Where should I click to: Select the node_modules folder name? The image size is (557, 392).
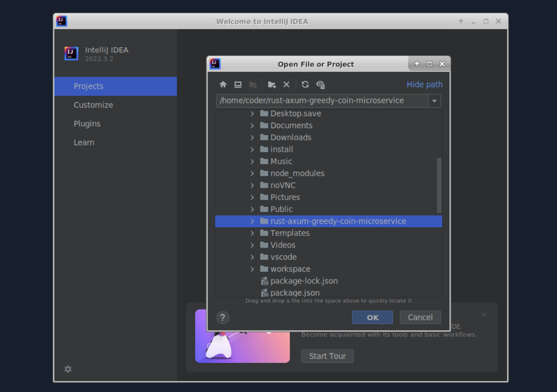(x=297, y=173)
